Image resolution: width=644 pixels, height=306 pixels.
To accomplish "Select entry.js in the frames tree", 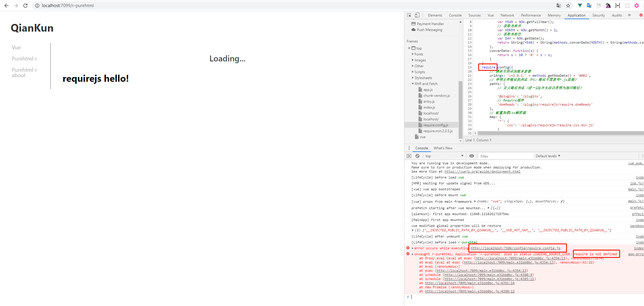I will pyautogui.click(x=429, y=102).
